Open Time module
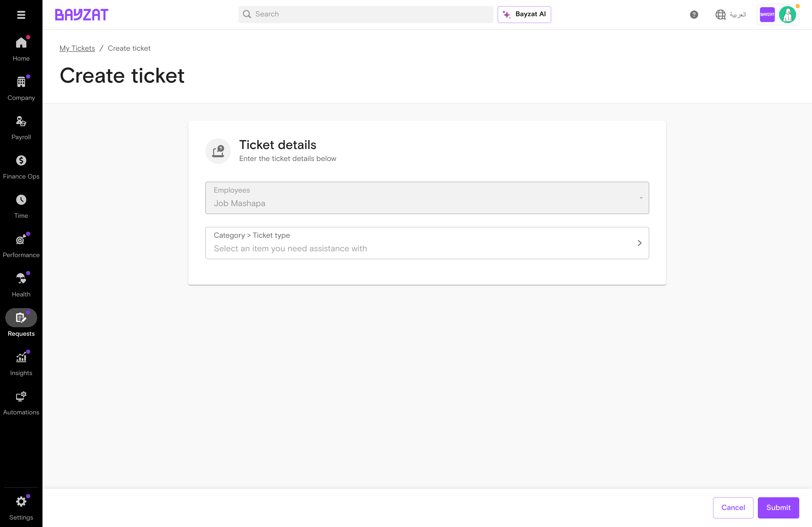Image resolution: width=812 pixels, height=527 pixels. coord(21,206)
